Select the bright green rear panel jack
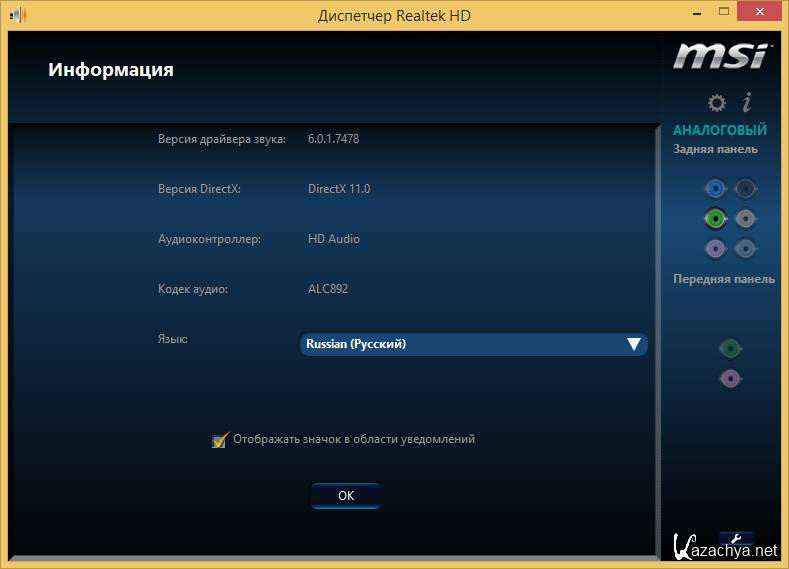The image size is (789, 569). [x=714, y=218]
